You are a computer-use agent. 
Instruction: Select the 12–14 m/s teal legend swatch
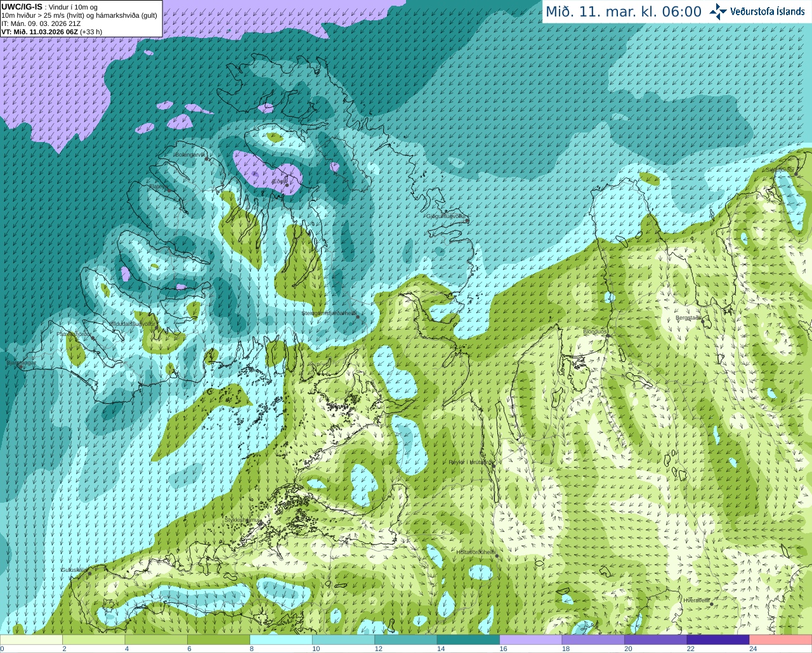point(406,640)
